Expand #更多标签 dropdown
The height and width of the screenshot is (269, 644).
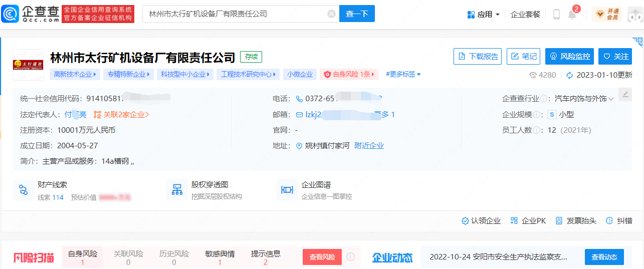coord(403,74)
